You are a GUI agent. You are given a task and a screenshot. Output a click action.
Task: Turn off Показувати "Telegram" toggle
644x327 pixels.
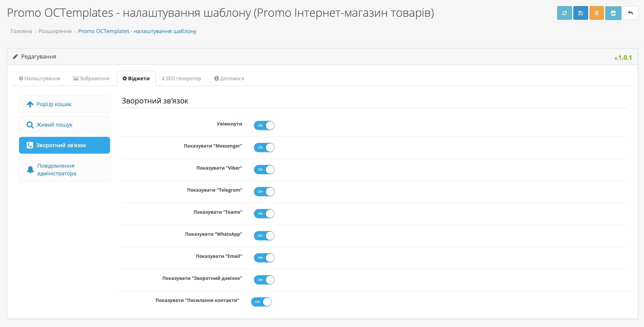point(264,192)
